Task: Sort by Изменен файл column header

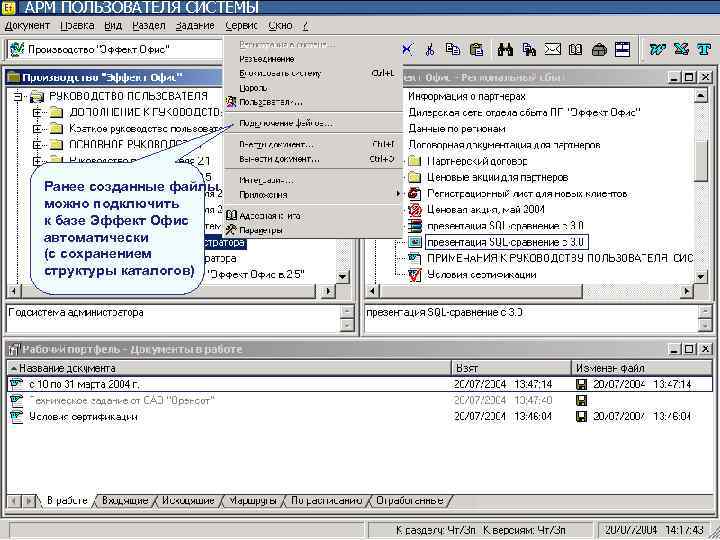Action: click(642, 368)
